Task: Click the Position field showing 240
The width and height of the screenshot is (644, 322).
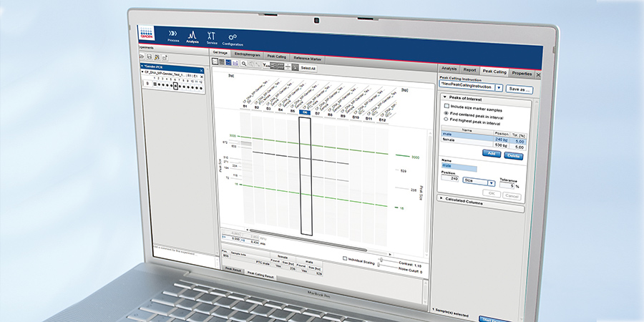Action: pos(450,178)
